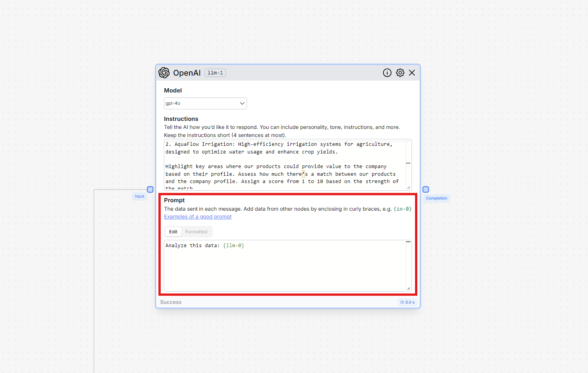Screen dimensions: 588x373
Task: Close the OpenAI node panel
Action: [412, 73]
